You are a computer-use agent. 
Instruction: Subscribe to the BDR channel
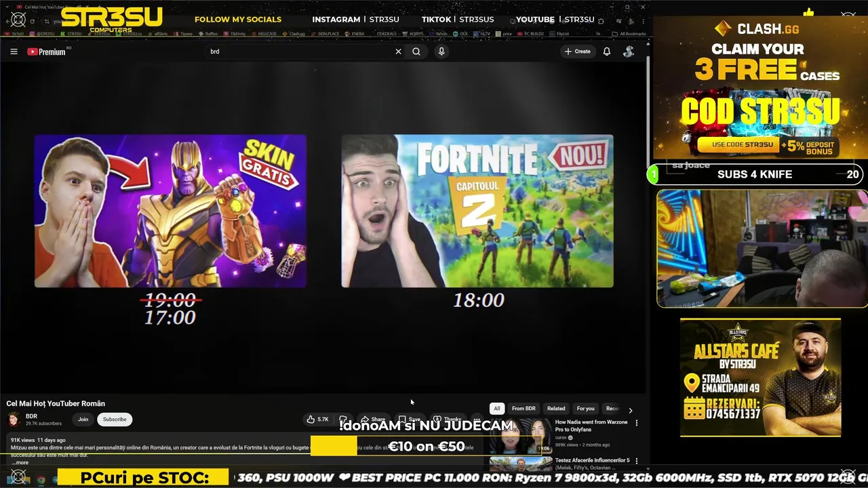115,420
